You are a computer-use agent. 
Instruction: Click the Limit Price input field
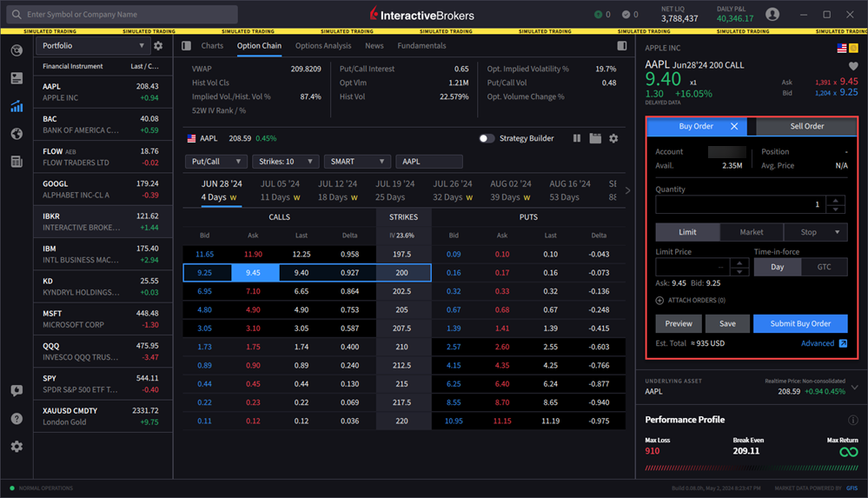click(x=693, y=267)
